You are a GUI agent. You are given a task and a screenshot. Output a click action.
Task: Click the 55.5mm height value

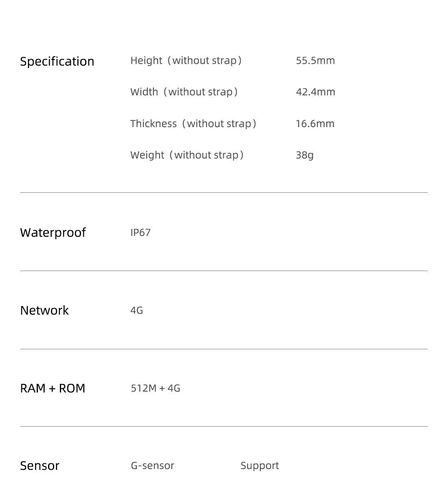(315, 60)
